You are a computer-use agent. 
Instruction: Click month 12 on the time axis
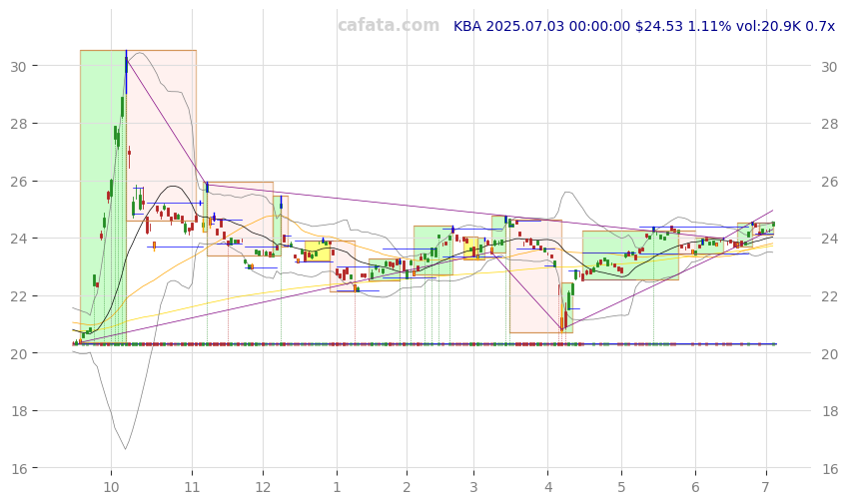click(x=263, y=487)
